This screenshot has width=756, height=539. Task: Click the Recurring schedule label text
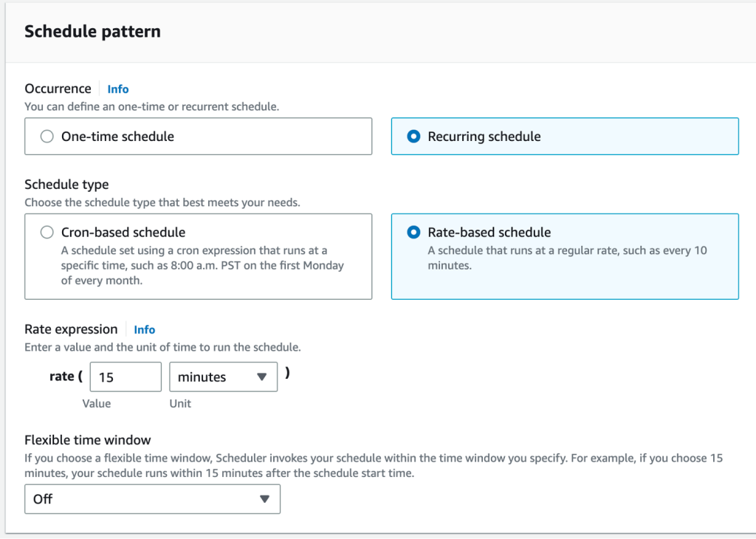(x=484, y=137)
